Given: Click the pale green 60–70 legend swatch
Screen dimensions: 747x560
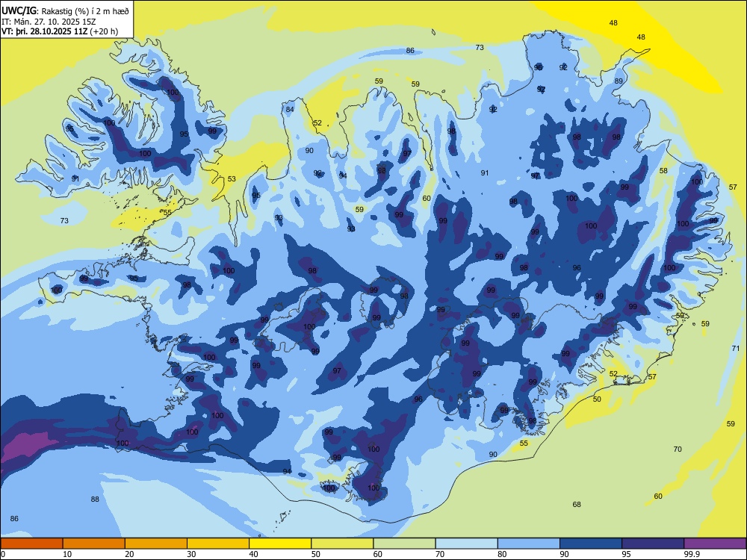Looking at the screenshot, I should pyautogui.click(x=404, y=544).
